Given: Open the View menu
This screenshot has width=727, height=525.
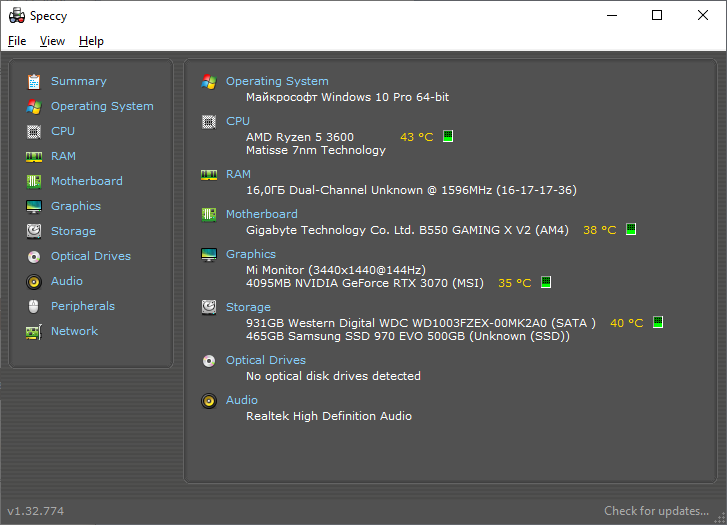Looking at the screenshot, I should point(52,41).
